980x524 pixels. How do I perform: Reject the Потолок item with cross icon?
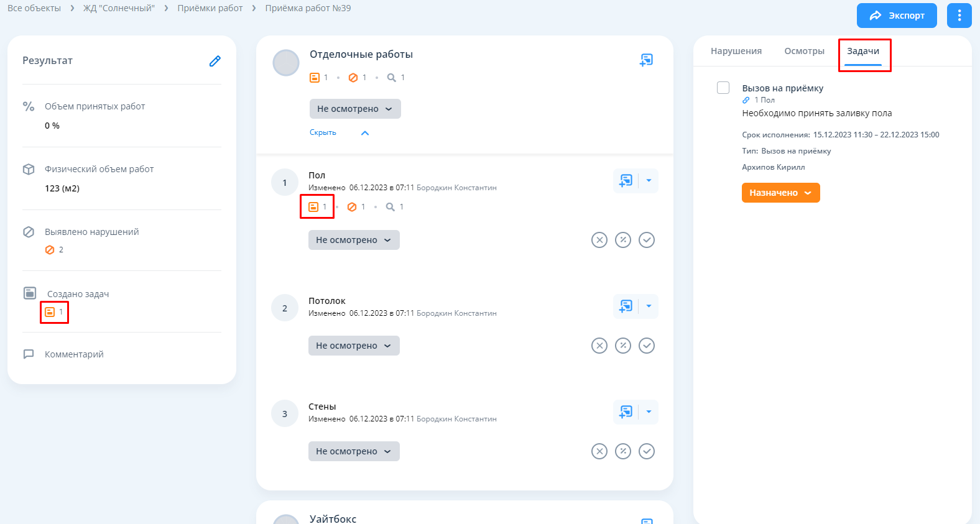coord(599,346)
